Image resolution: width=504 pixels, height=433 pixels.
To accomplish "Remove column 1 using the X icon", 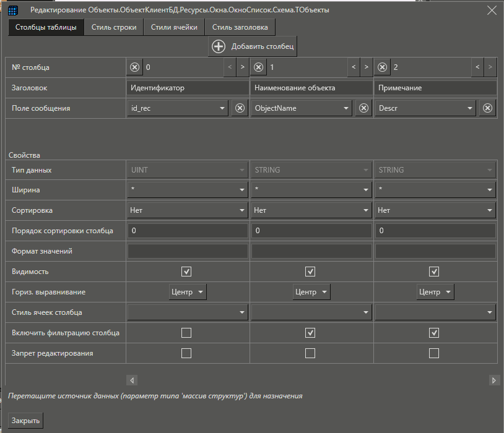I will tap(259, 67).
